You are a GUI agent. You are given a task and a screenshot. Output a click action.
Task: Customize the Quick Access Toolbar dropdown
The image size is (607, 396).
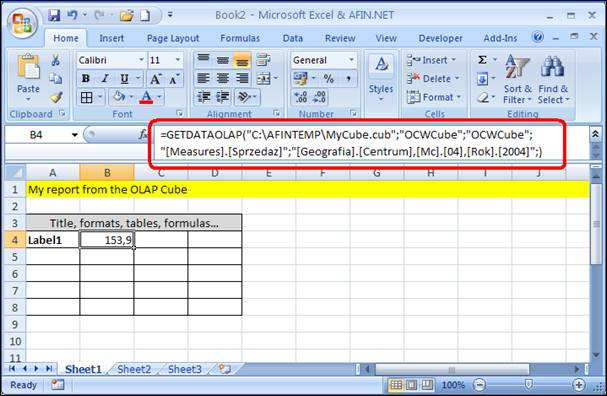170,15
